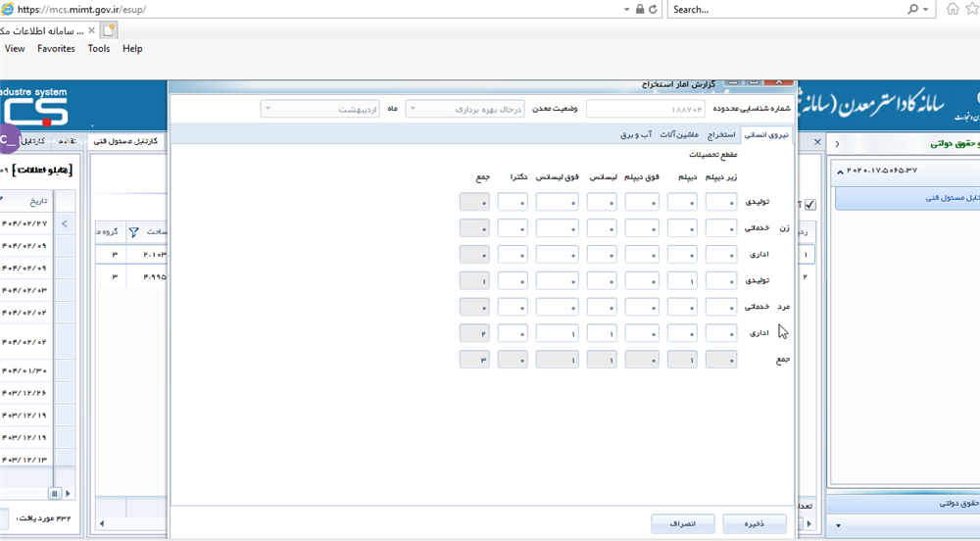The height and width of the screenshot is (541, 980).
Task: Click the filter funnel icon in grid header
Action: (x=134, y=231)
